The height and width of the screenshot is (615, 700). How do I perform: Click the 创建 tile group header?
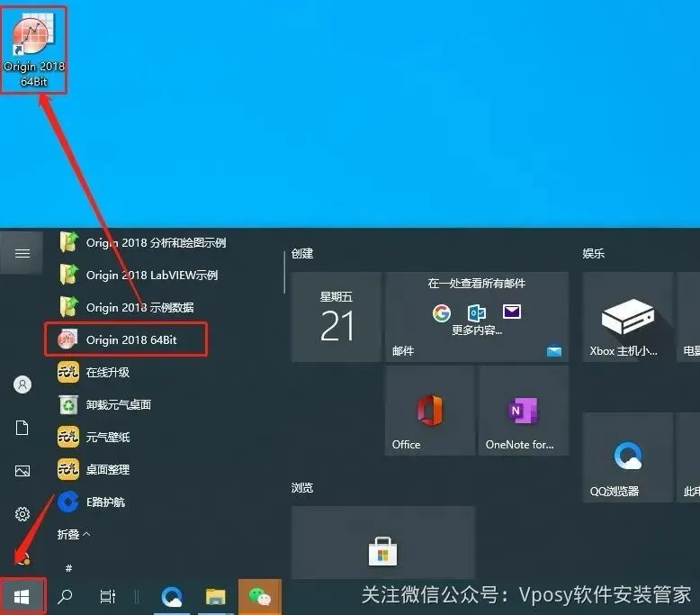point(302,254)
